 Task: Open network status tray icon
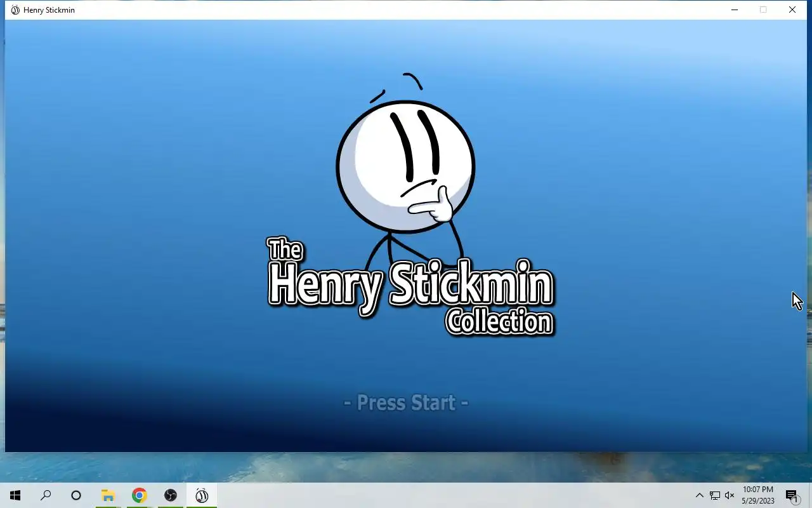click(x=715, y=495)
